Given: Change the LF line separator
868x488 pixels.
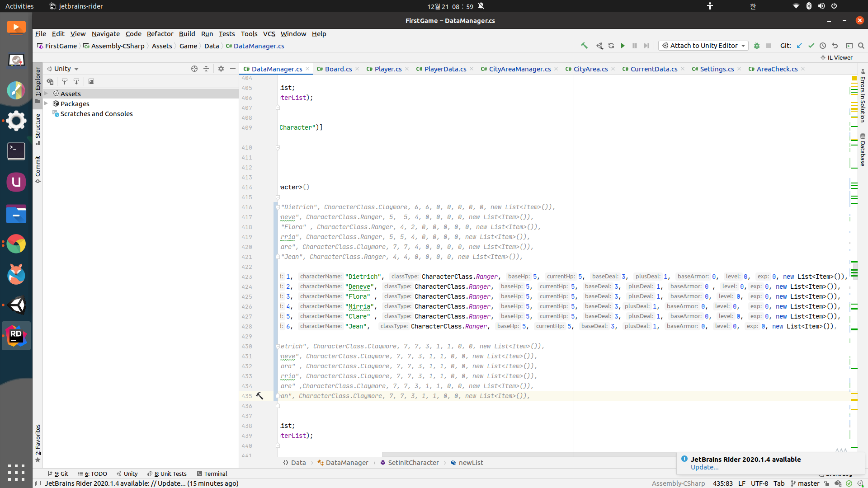Looking at the screenshot, I should 742,483.
